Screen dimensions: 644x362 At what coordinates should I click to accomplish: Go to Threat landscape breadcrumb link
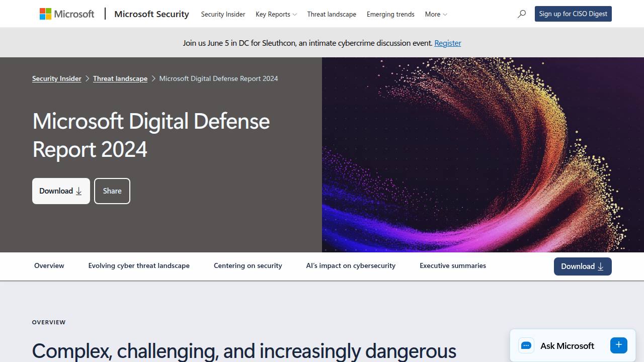(120, 78)
